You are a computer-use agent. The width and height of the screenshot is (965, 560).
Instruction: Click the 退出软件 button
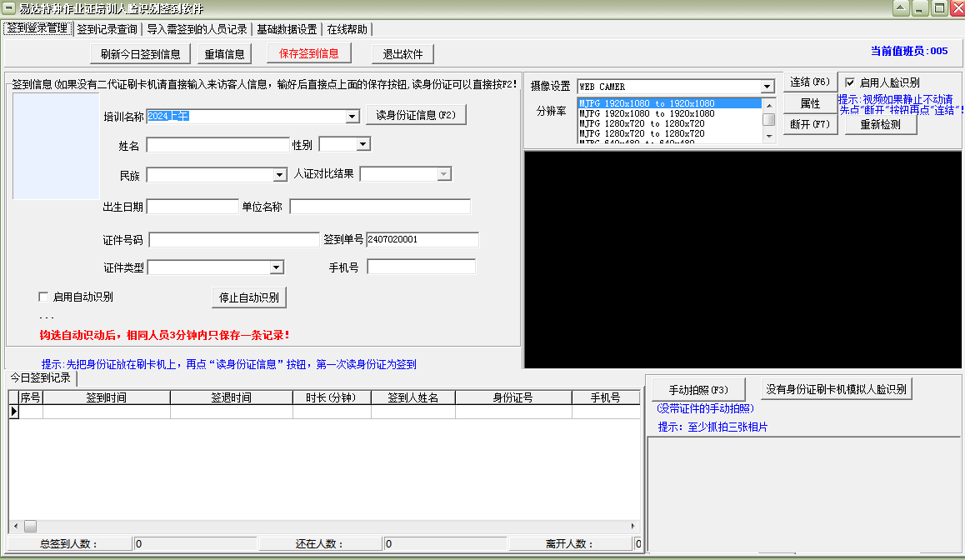click(403, 54)
